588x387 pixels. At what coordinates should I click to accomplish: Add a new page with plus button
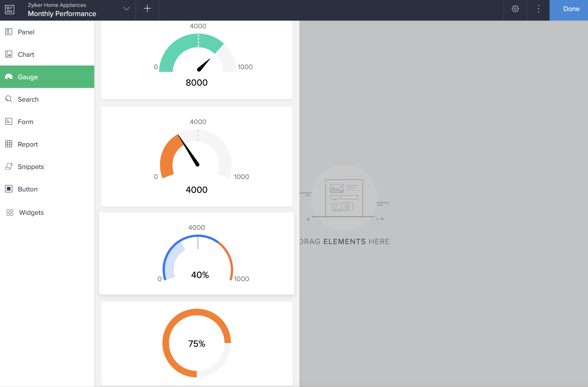[147, 9]
